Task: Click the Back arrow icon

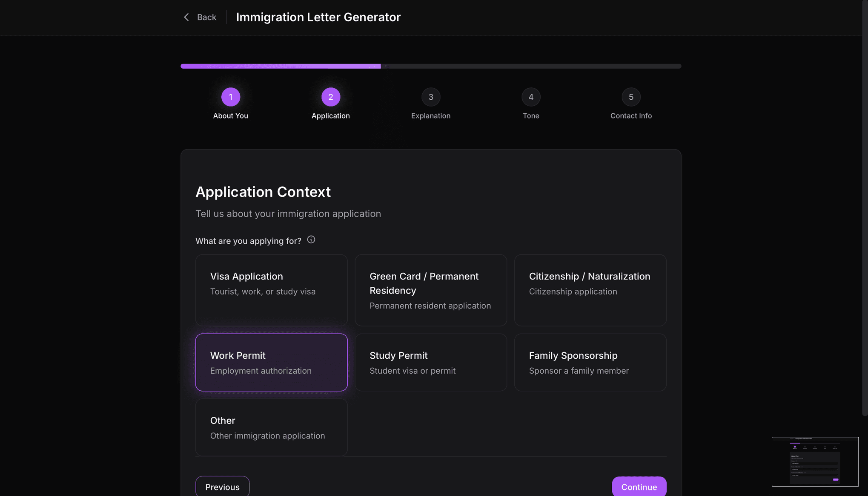Action: pyautogui.click(x=186, y=17)
